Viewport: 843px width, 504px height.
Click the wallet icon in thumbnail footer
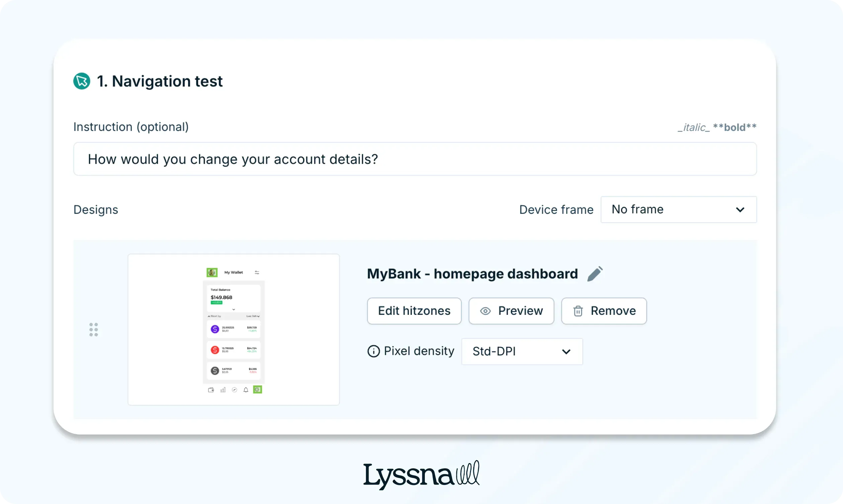[211, 390]
